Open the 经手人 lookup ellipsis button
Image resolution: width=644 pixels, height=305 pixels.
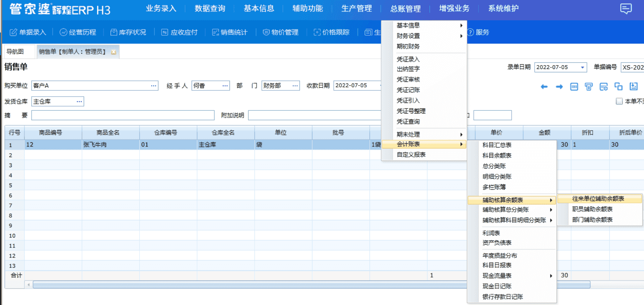click(x=225, y=85)
